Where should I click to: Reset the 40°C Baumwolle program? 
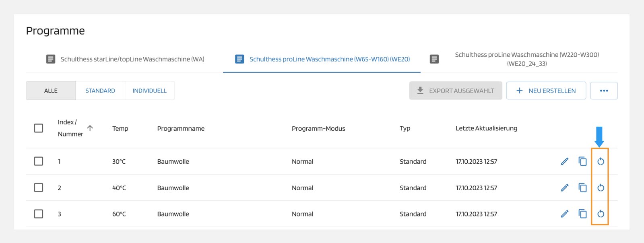(x=601, y=187)
